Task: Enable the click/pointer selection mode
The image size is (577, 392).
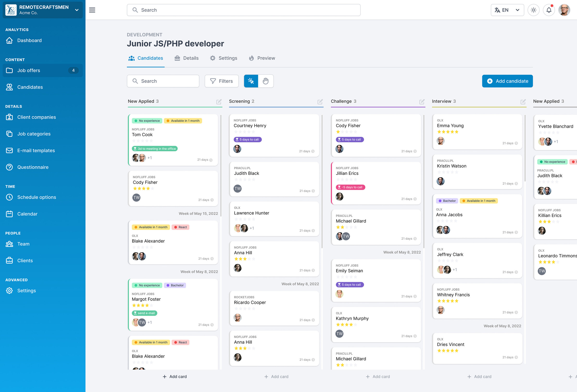Action: tap(251, 81)
